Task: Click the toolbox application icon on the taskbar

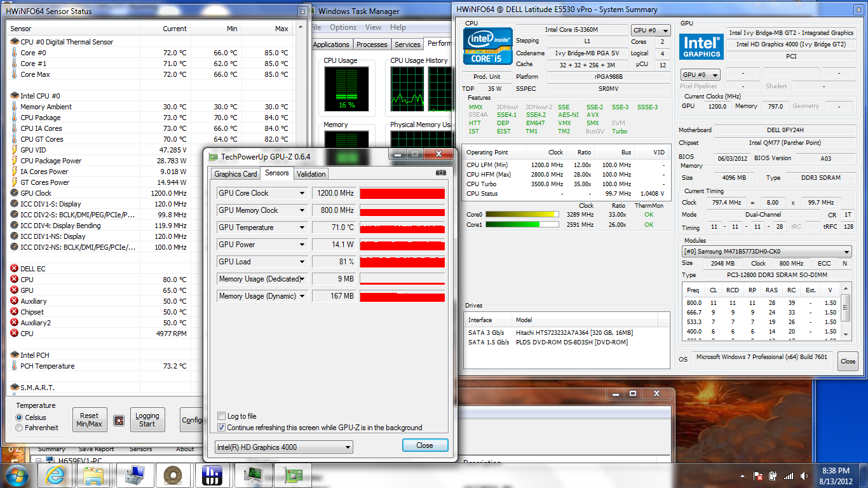Action: 133,475
